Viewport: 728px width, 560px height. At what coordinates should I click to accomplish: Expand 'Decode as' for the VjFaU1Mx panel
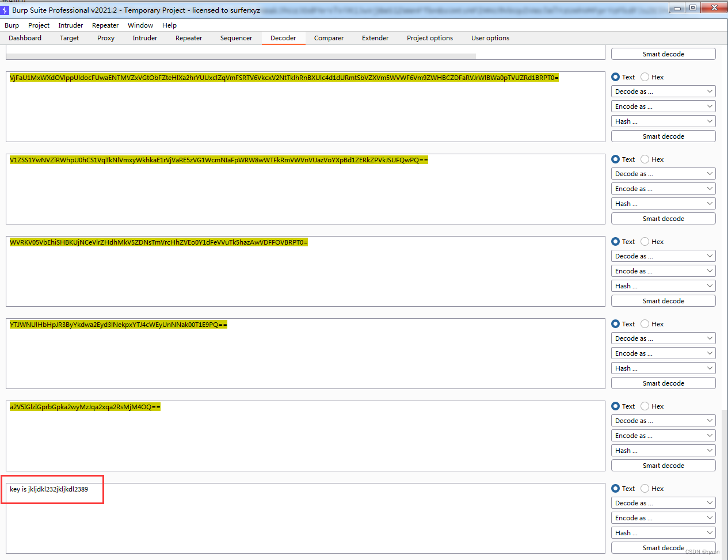664,92
